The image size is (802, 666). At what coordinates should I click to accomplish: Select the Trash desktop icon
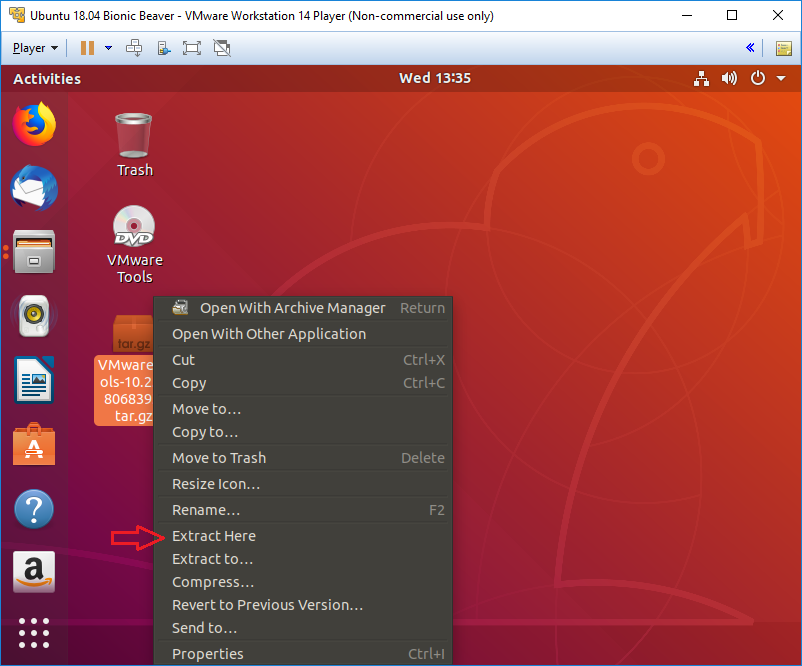134,145
